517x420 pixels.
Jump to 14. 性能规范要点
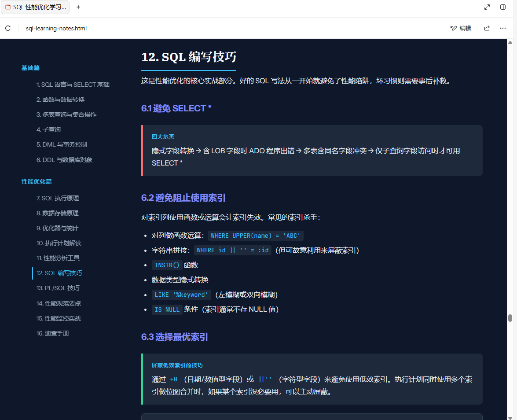pyautogui.click(x=59, y=303)
